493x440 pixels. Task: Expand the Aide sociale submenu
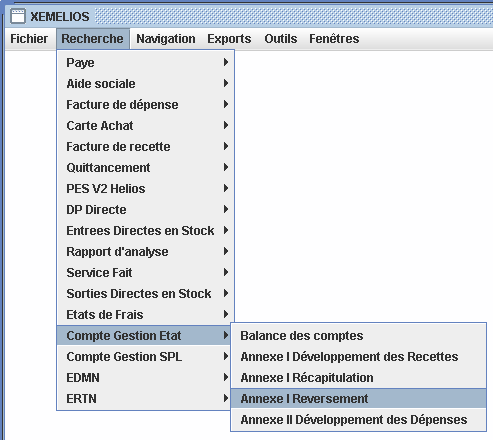(145, 84)
